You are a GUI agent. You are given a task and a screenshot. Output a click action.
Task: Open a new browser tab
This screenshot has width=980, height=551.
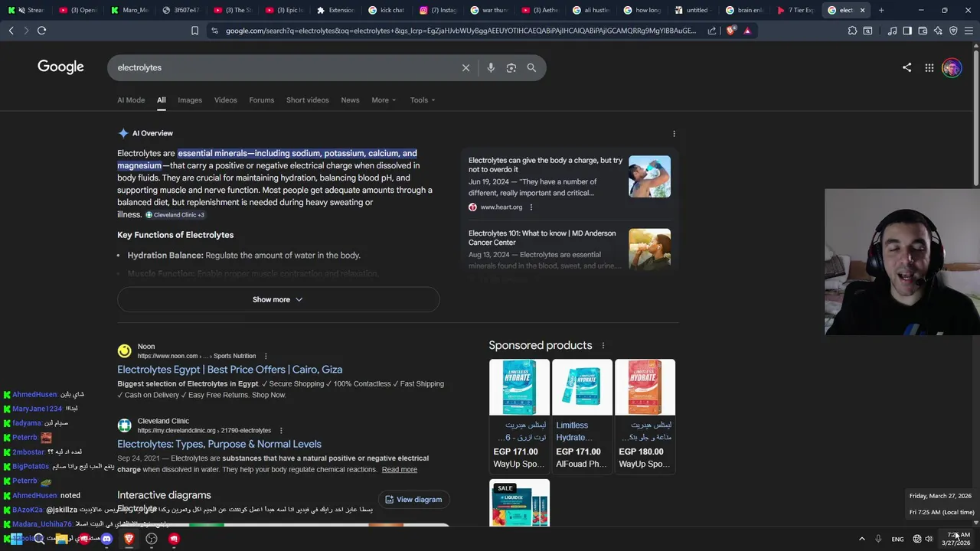click(881, 10)
